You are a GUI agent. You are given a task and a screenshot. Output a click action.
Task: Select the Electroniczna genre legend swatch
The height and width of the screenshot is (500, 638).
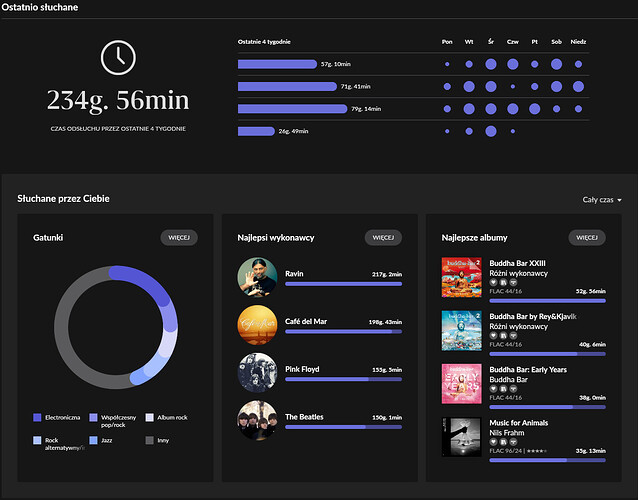[38, 417]
